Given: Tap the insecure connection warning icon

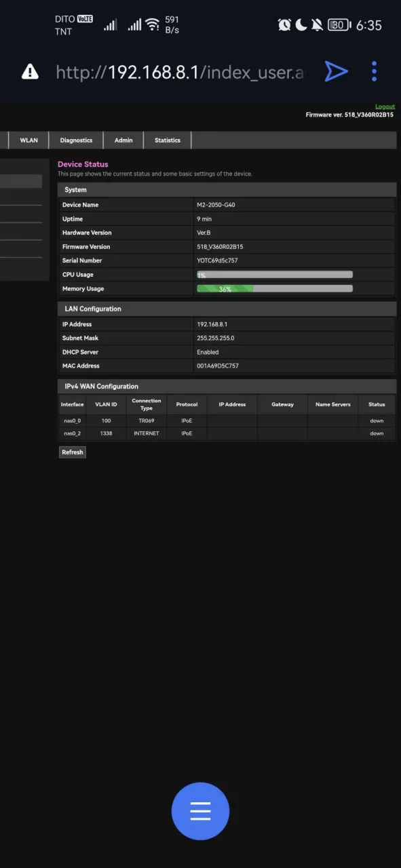Looking at the screenshot, I should pos(30,71).
